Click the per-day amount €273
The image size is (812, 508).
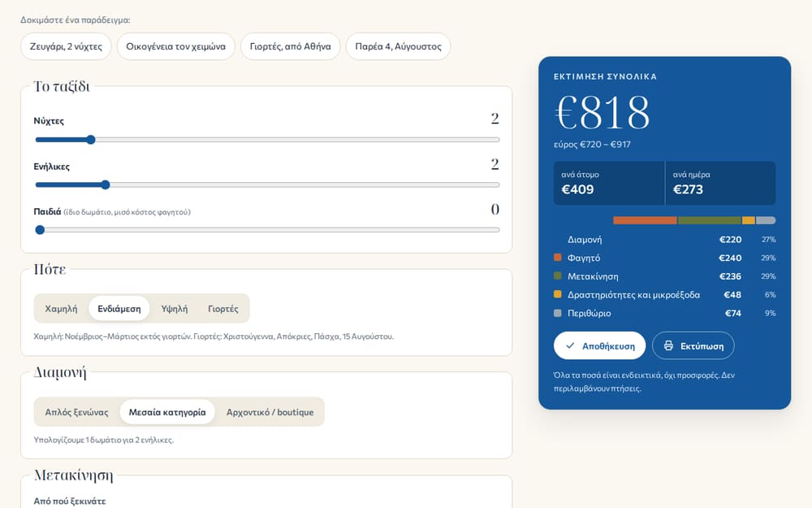coord(688,189)
